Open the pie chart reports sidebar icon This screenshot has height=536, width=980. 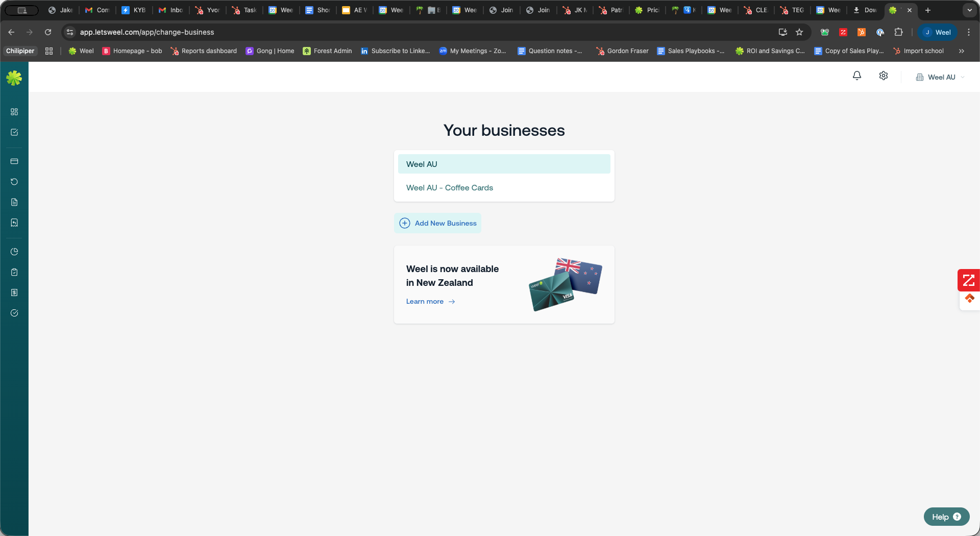[14, 252]
